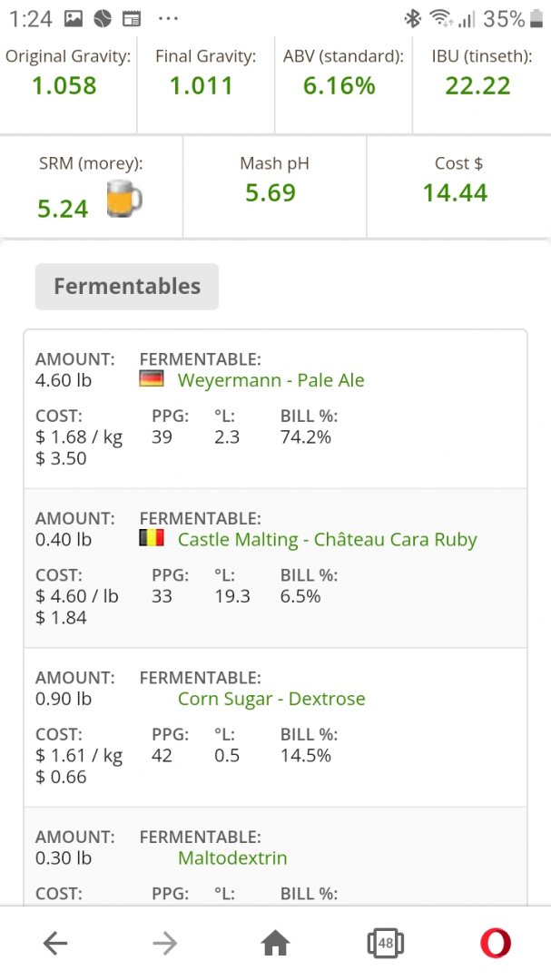This screenshot has width=551, height=980.
Task: Go to browser home page icon
Action: 275,943
